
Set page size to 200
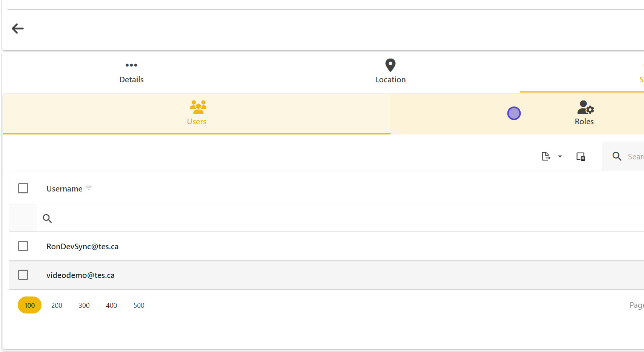pyautogui.click(x=57, y=305)
